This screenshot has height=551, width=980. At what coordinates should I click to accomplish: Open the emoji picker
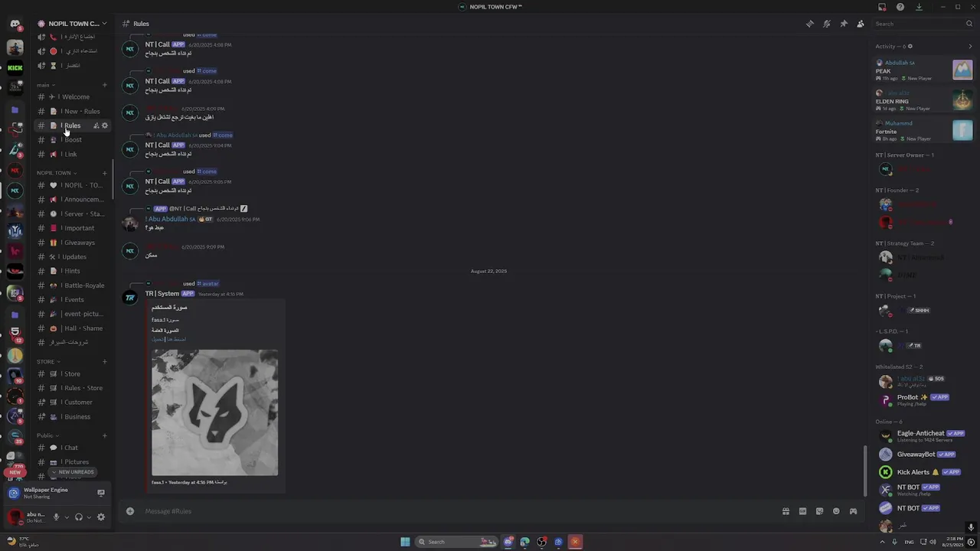tap(836, 511)
